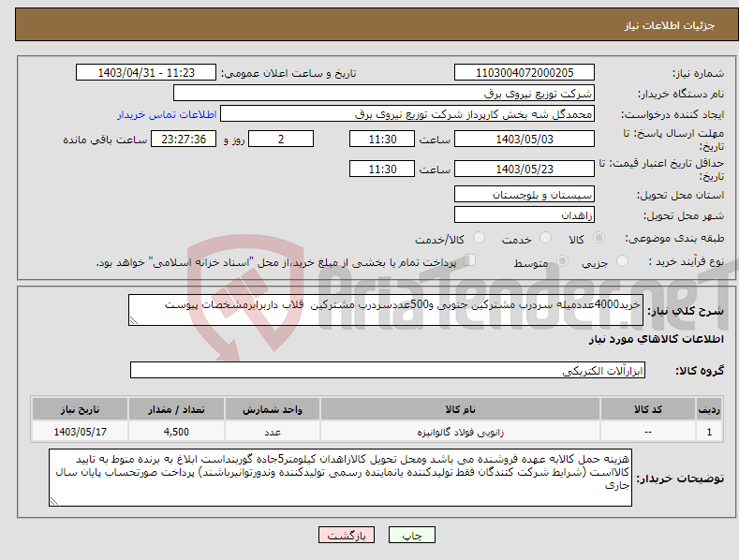Click the تعداد / مقدار column header

[176, 409]
